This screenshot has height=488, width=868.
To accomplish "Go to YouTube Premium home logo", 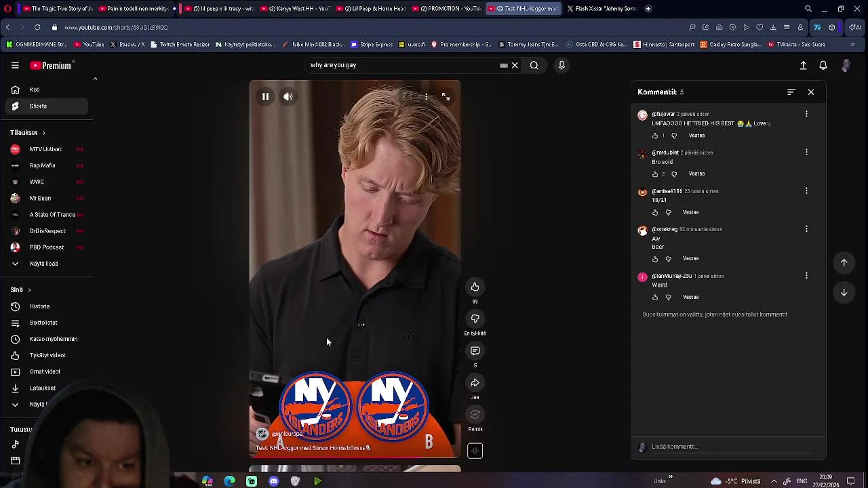I will (52, 66).
